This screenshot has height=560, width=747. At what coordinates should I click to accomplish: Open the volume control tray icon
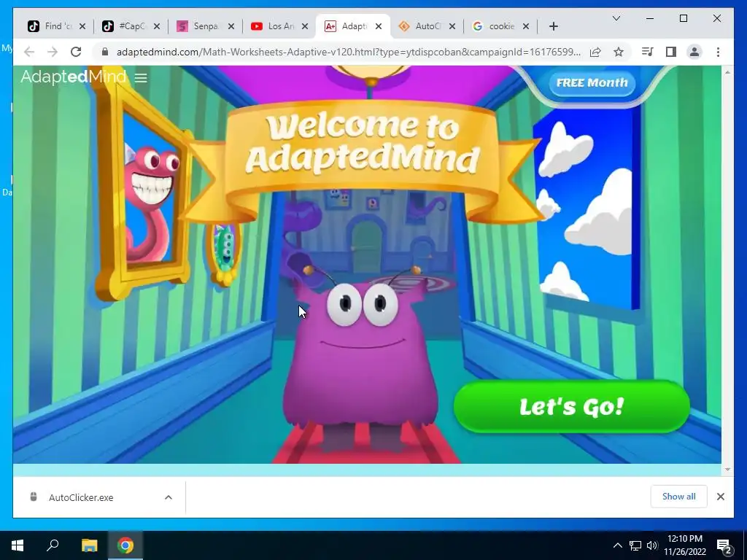click(652, 545)
